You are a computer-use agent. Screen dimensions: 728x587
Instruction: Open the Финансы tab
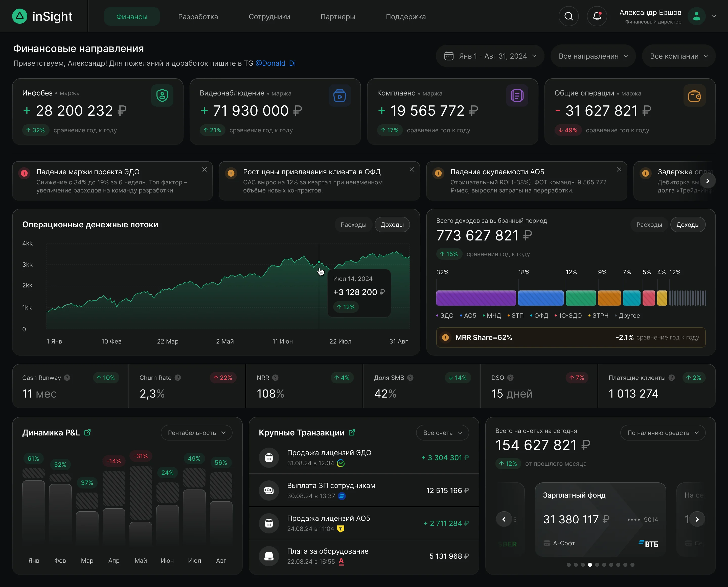click(x=132, y=17)
